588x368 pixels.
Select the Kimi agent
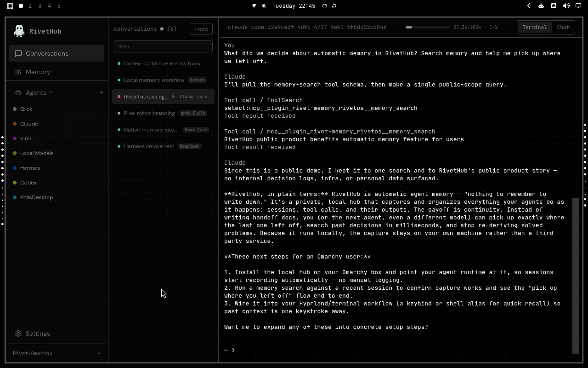pos(57,138)
